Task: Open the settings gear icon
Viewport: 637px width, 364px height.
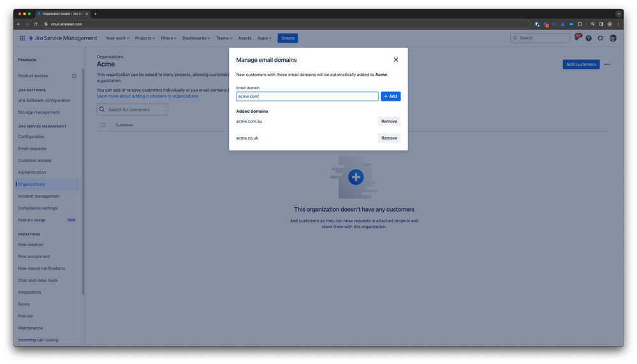Action: [x=601, y=38]
